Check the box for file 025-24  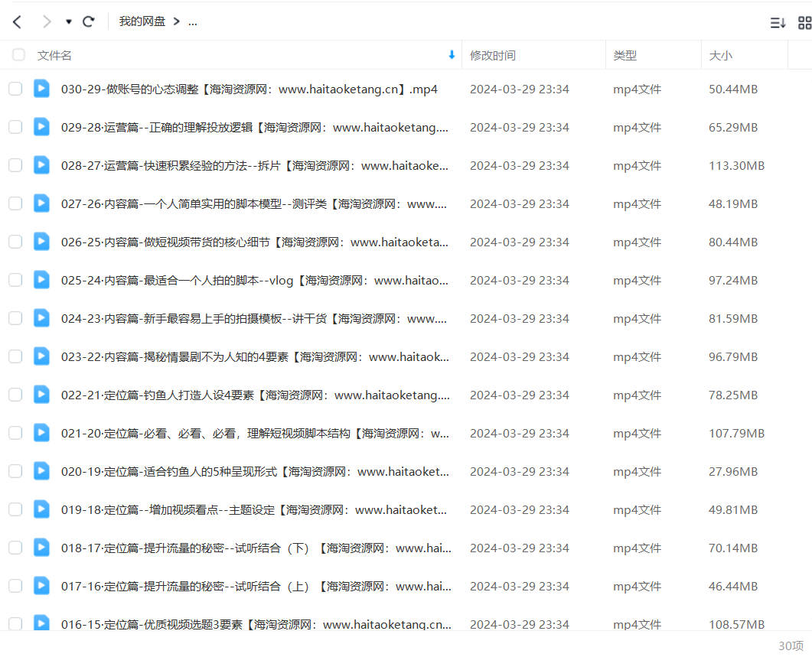(x=15, y=280)
